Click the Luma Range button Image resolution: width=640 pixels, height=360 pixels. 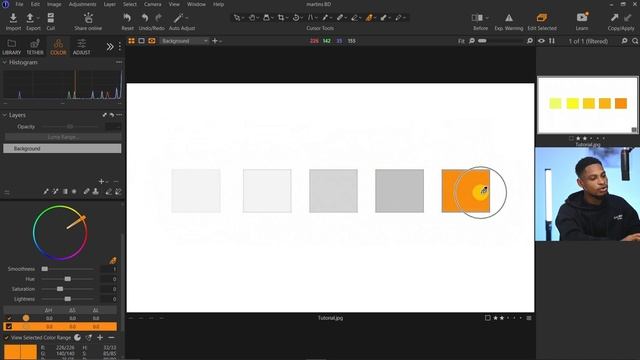(62, 137)
